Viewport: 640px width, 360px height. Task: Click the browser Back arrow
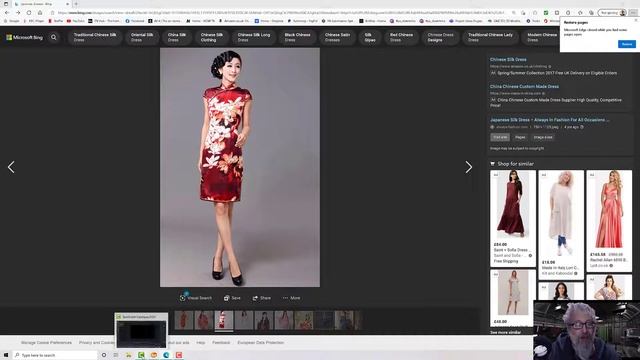point(7,13)
